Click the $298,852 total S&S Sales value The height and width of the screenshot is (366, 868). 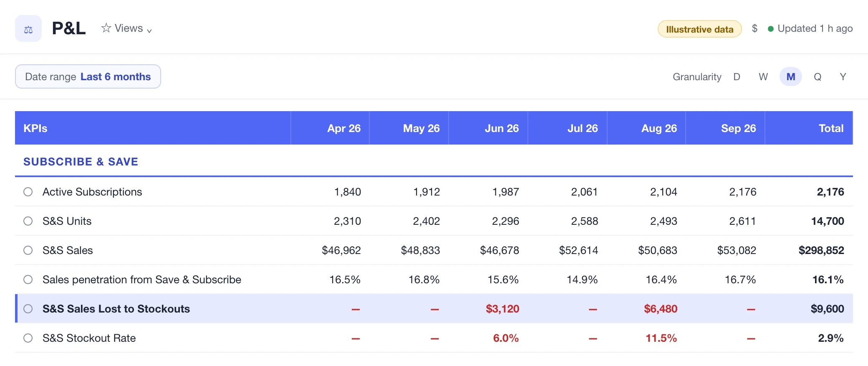coord(821,250)
